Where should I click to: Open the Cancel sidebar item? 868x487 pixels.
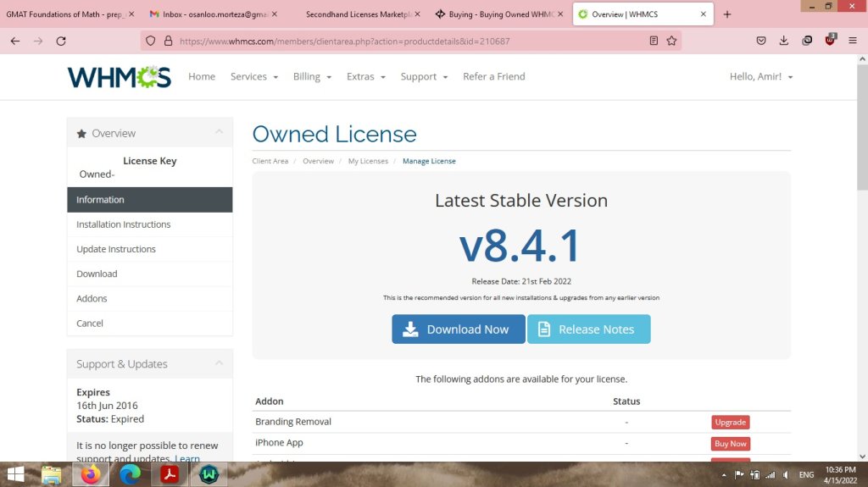pyautogui.click(x=149, y=324)
